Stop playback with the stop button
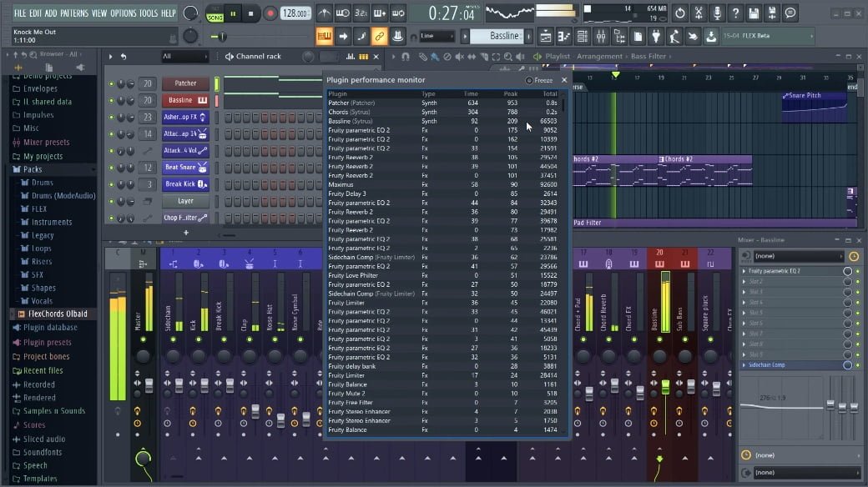The width and height of the screenshot is (868, 487). [x=250, y=13]
